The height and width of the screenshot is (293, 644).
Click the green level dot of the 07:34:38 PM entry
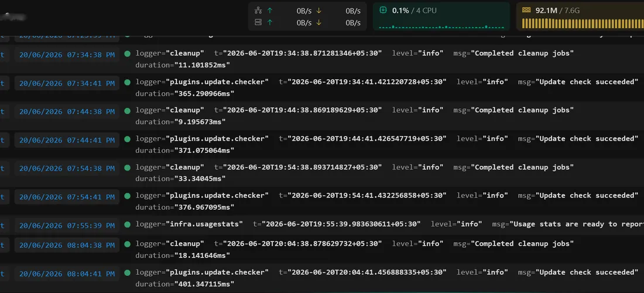point(127,53)
